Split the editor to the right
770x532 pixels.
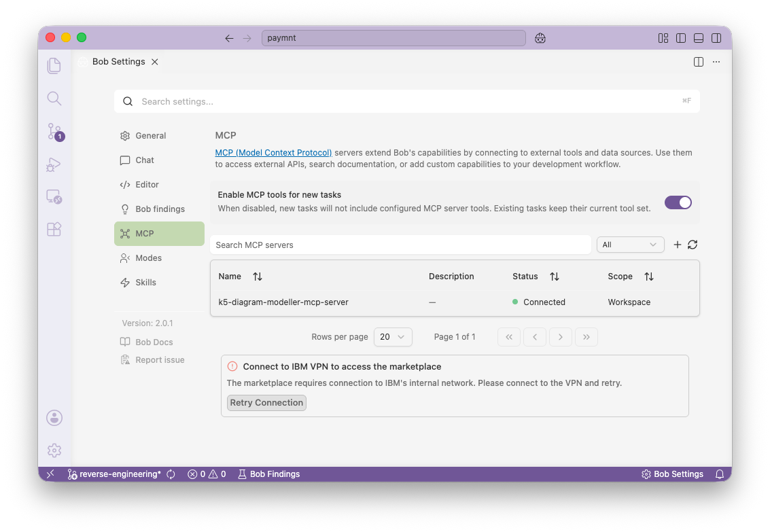[x=699, y=62]
